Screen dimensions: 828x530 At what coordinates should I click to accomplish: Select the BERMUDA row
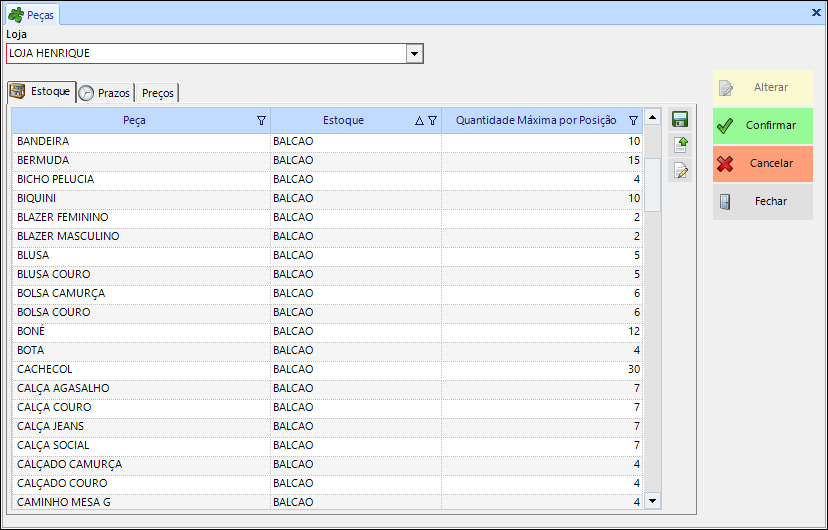pyautogui.click(x=327, y=160)
